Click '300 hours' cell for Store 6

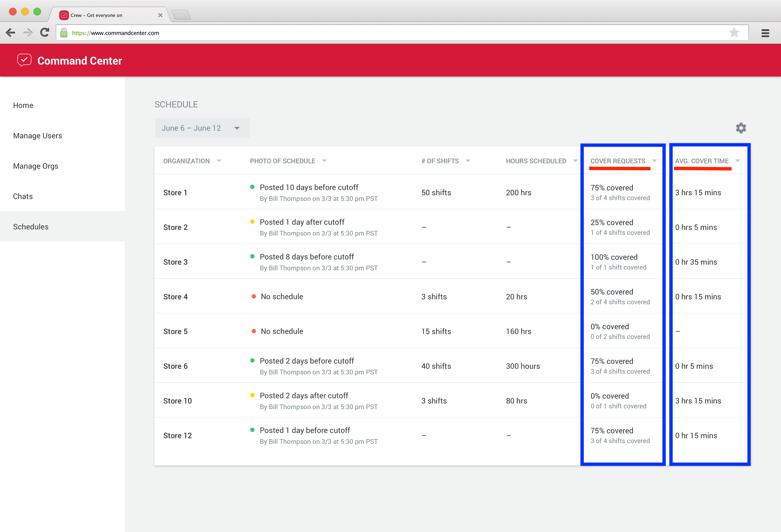[x=523, y=366]
